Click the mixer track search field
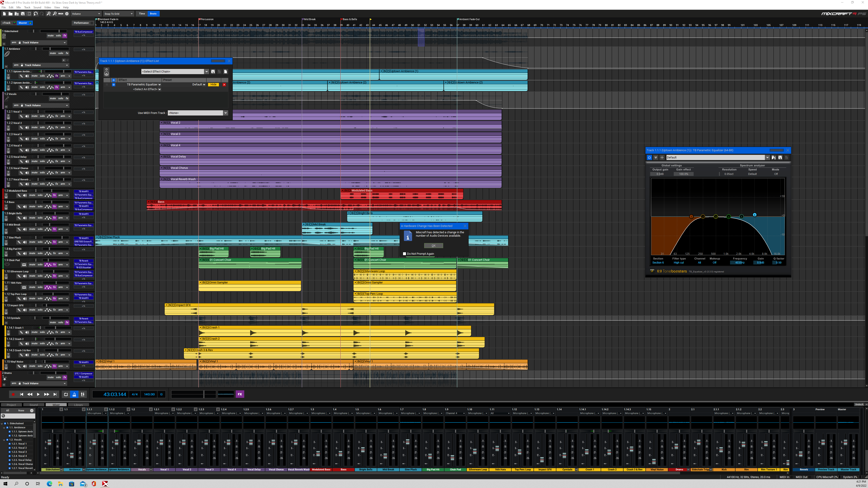The image size is (868, 488). click(x=18, y=416)
